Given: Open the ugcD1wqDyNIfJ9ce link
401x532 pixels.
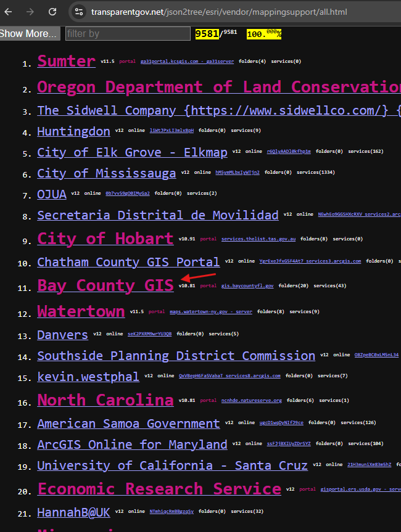Looking at the screenshot, I should point(281,423).
